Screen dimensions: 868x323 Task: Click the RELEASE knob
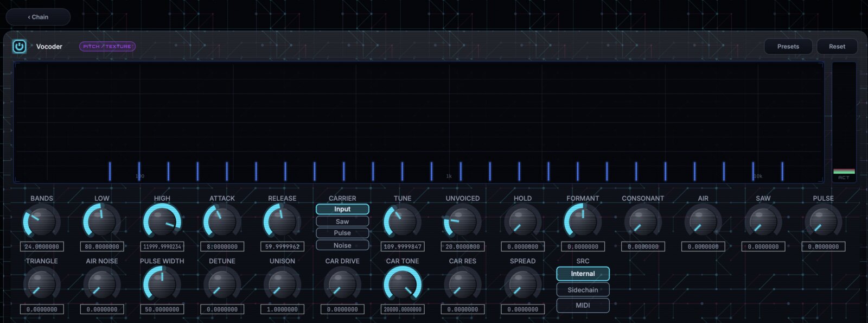pyautogui.click(x=282, y=222)
